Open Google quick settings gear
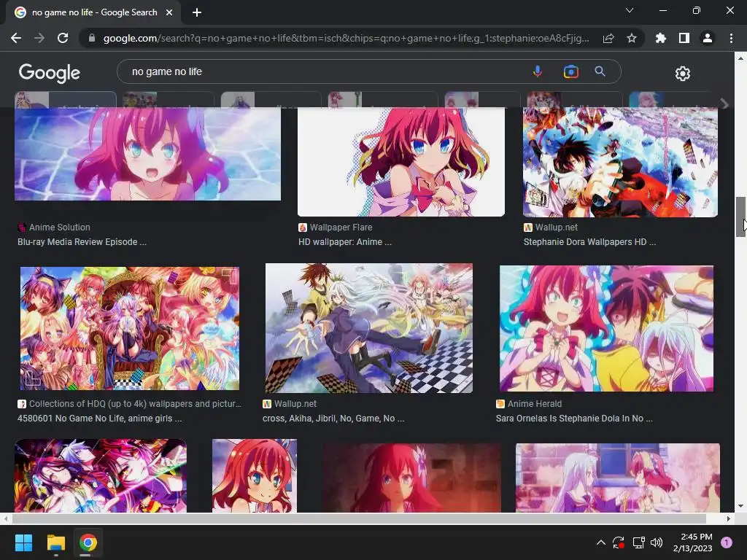The height and width of the screenshot is (560, 747). click(x=683, y=74)
